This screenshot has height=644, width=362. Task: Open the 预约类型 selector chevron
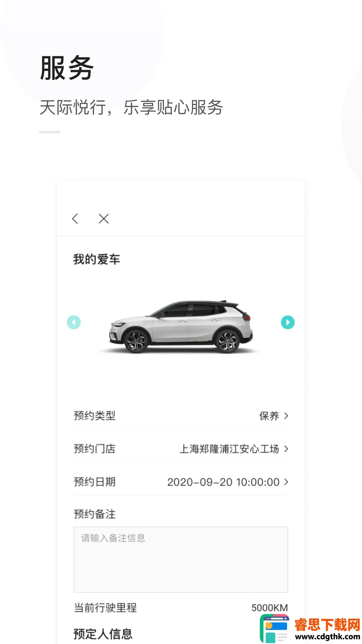286,416
